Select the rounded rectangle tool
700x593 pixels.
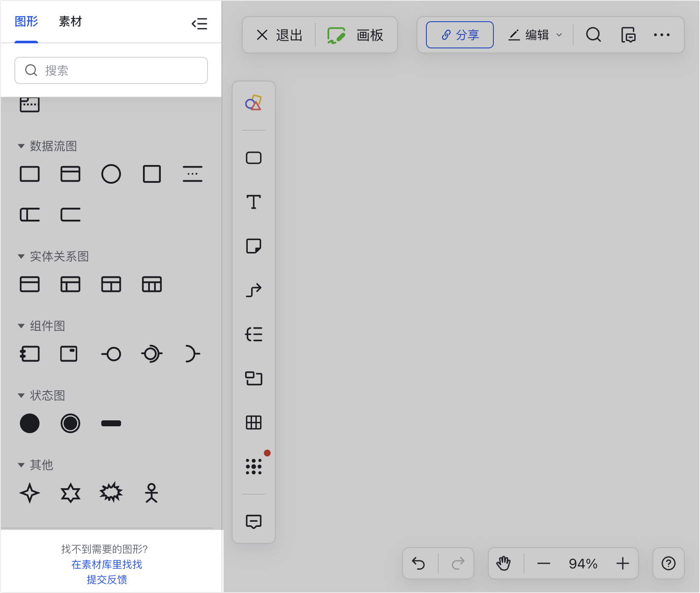pos(254,158)
